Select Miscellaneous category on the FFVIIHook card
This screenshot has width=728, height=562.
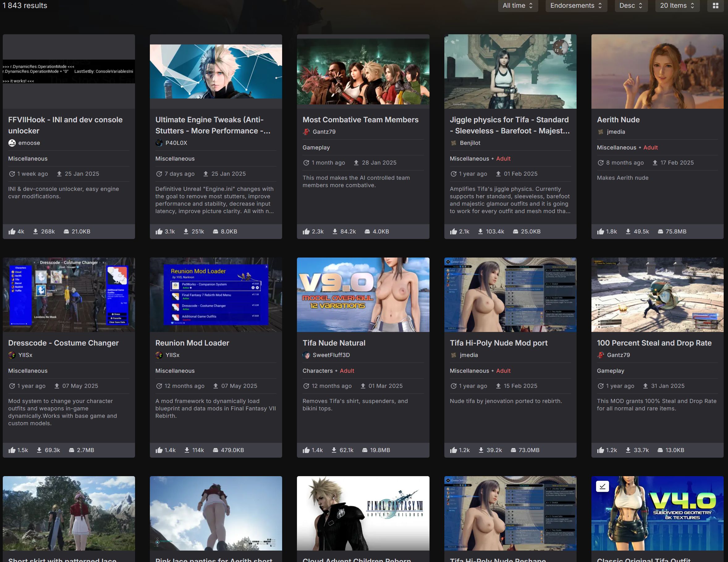pos(28,159)
